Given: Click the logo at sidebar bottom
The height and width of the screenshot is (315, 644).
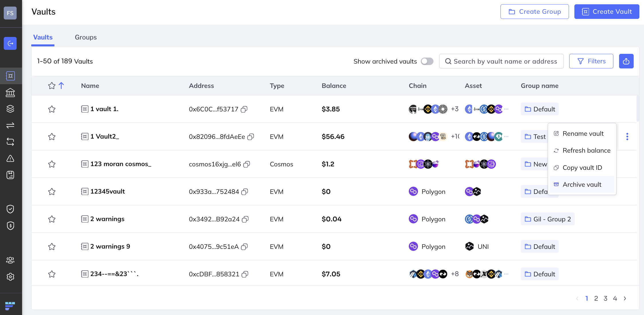Looking at the screenshot, I should pyautogui.click(x=10, y=306).
